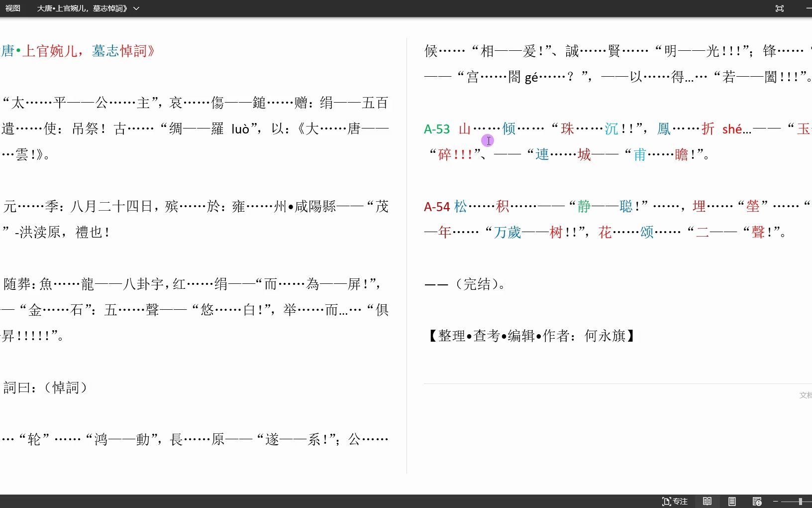The image size is (812, 508).
Task: Click the pinyin annotation luò
Action: (x=240, y=129)
